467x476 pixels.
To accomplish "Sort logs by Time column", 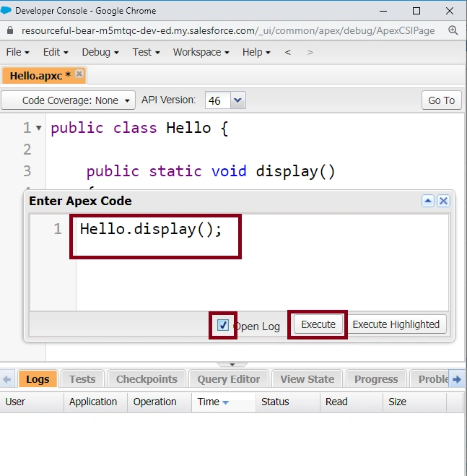I will 224,402.
